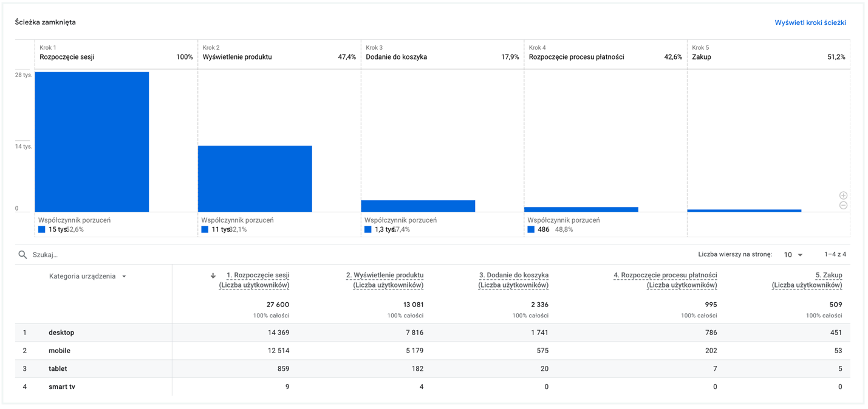This screenshot has width=868, height=409.
Task: Click blue abandonment swatch under Krok 4
Action: [531, 229]
